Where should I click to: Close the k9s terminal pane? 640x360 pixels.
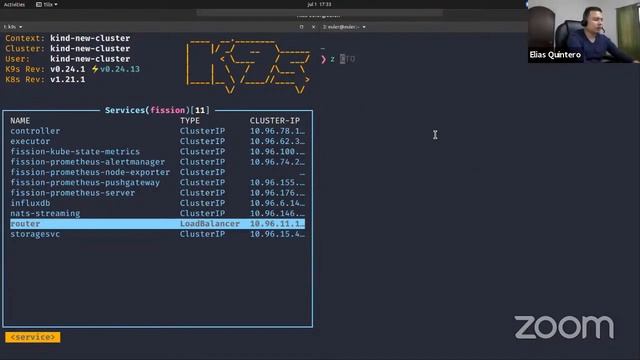pyautogui.click(x=313, y=27)
